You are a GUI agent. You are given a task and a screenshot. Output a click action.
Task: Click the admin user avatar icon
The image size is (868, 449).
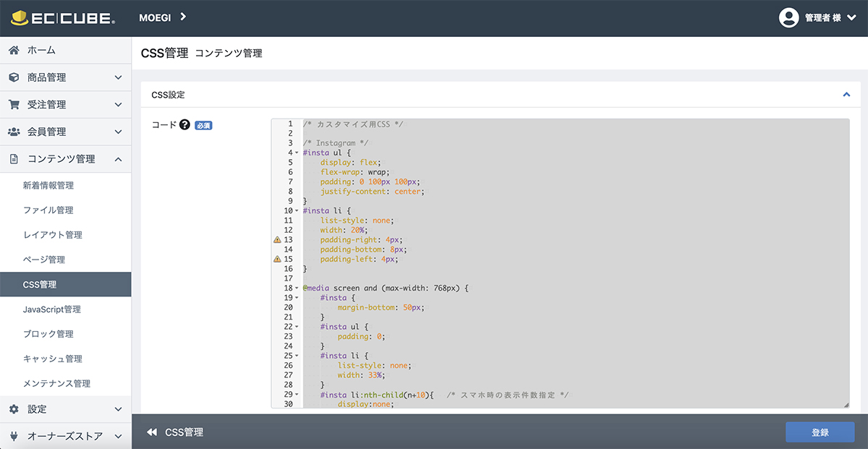(x=788, y=17)
